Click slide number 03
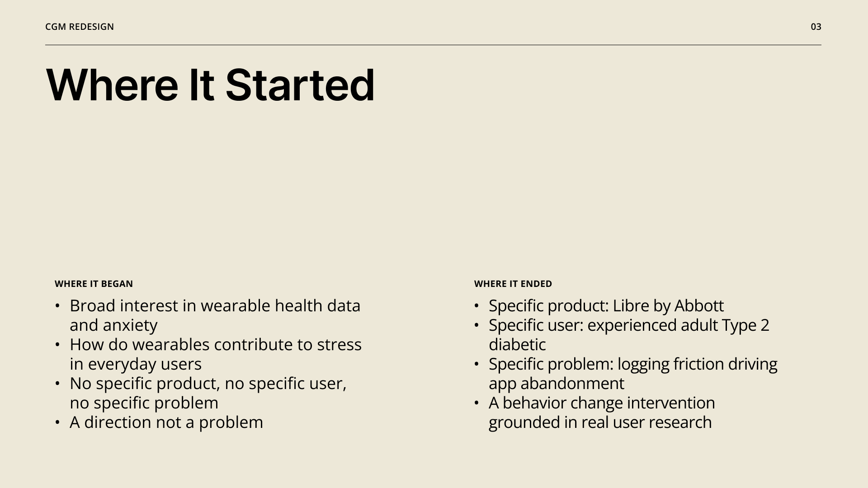868x488 pixels. (816, 27)
